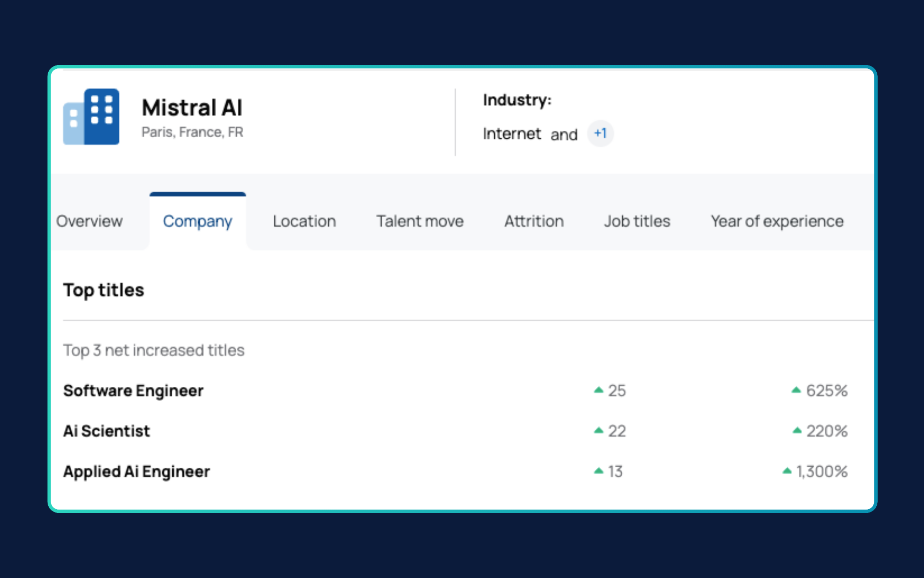Click the 25 increase value for Software Engineer

pos(617,391)
